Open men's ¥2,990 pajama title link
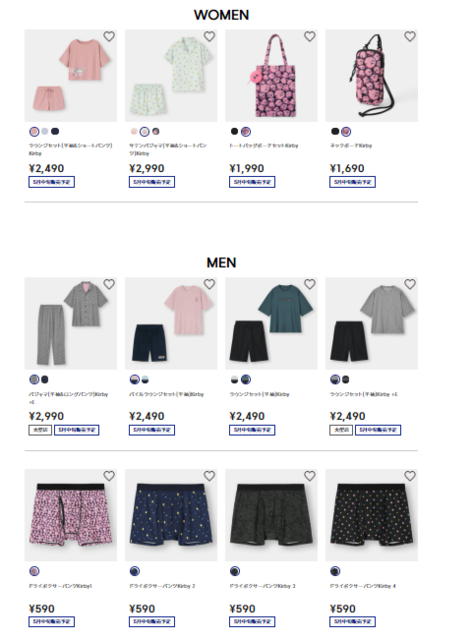 [x=69, y=398]
